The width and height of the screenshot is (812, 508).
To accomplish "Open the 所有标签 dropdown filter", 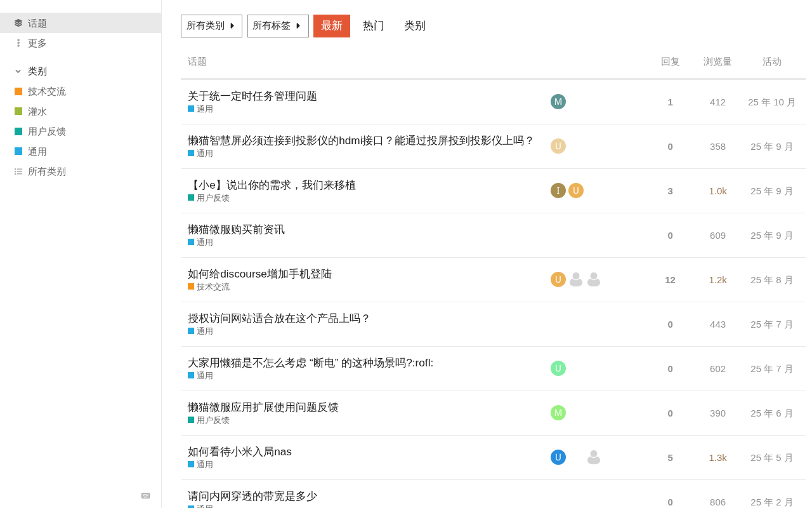I will (x=278, y=26).
